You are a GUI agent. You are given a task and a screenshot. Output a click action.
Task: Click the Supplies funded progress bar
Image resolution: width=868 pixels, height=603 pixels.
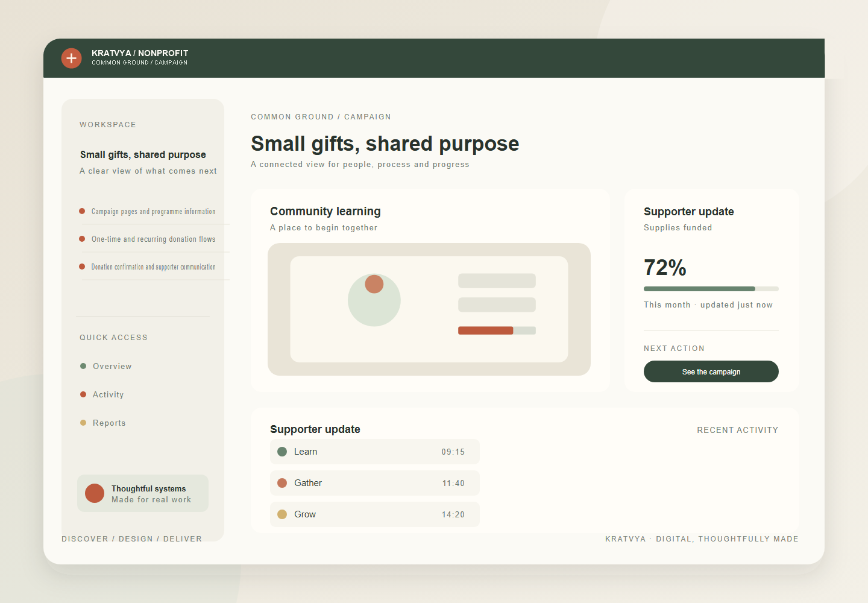pyautogui.click(x=711, y=289)
